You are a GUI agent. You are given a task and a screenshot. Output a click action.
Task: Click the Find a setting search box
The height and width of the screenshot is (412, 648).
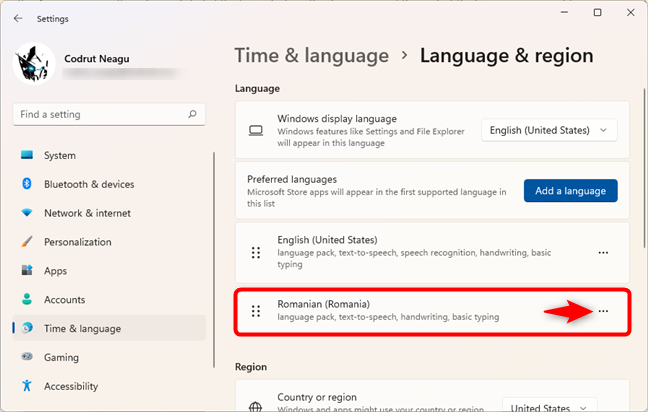pos(109,114)
